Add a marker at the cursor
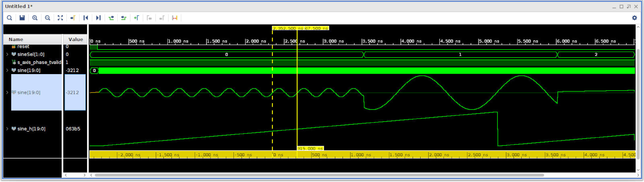The image size is (644, 182). click(x=136, y=18)
